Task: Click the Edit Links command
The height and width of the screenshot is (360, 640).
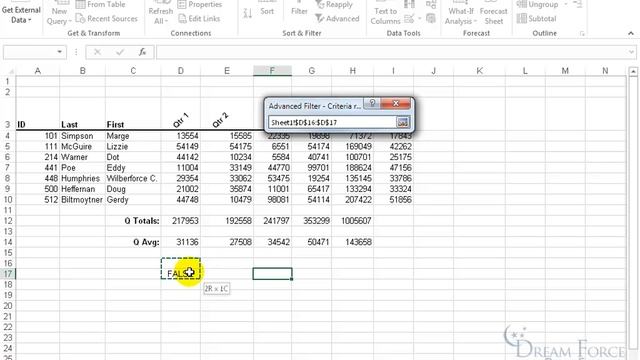Action: tap(199, 18)
